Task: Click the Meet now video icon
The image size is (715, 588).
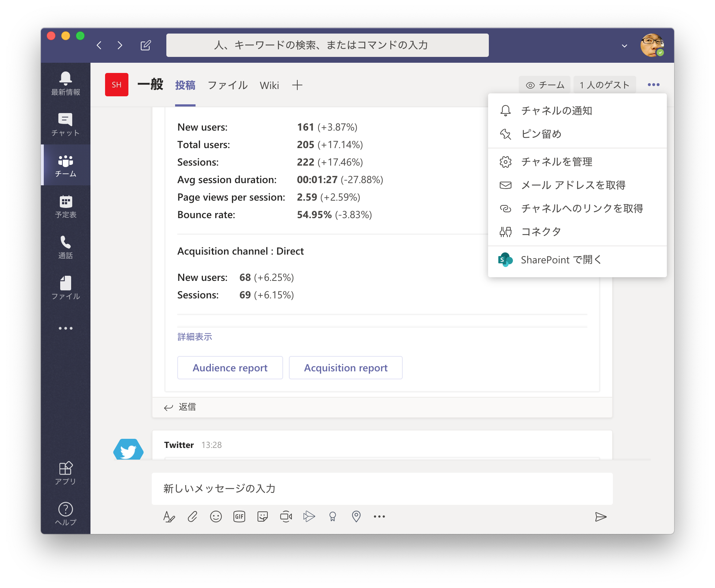Action: pyautogui.click(x=286, y=517)
